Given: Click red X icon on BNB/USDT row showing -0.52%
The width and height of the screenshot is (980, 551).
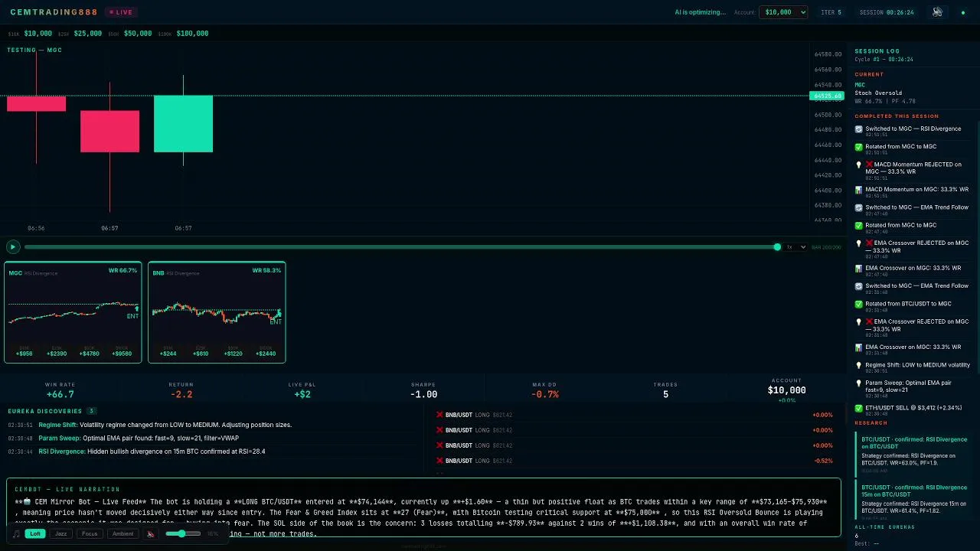Looking at the screenshot, I should coord(439,461).
